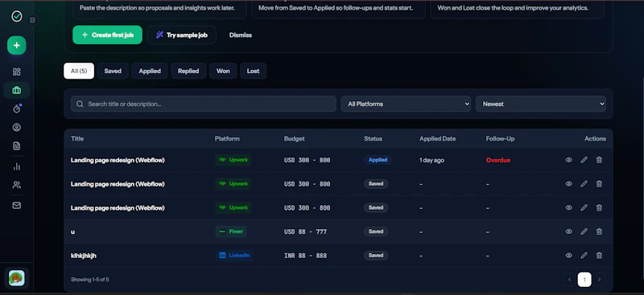Viewport: 644px width, 295px height.
Task: Select the All (5) tab
Action: point(79,71)
